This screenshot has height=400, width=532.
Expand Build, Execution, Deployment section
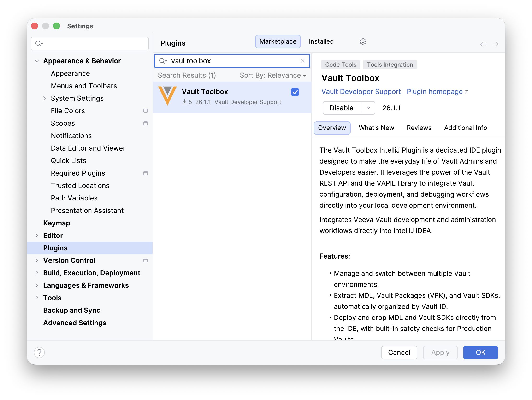(x=37, y=273)
